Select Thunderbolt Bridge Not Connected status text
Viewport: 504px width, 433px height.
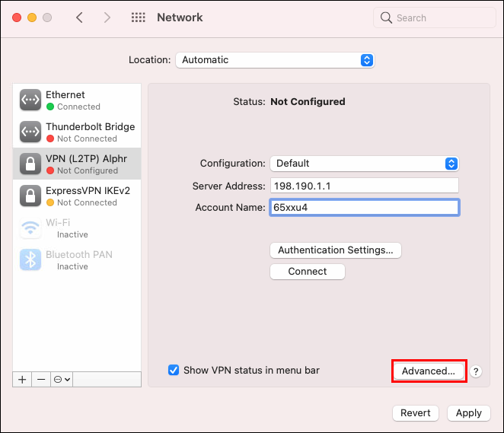click(x=87, y=138)
